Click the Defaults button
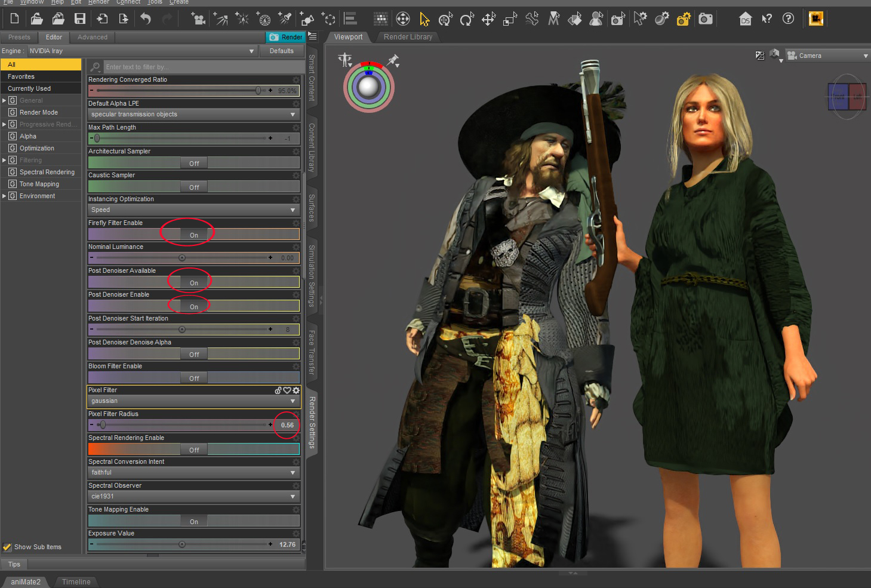 (281, 51)
